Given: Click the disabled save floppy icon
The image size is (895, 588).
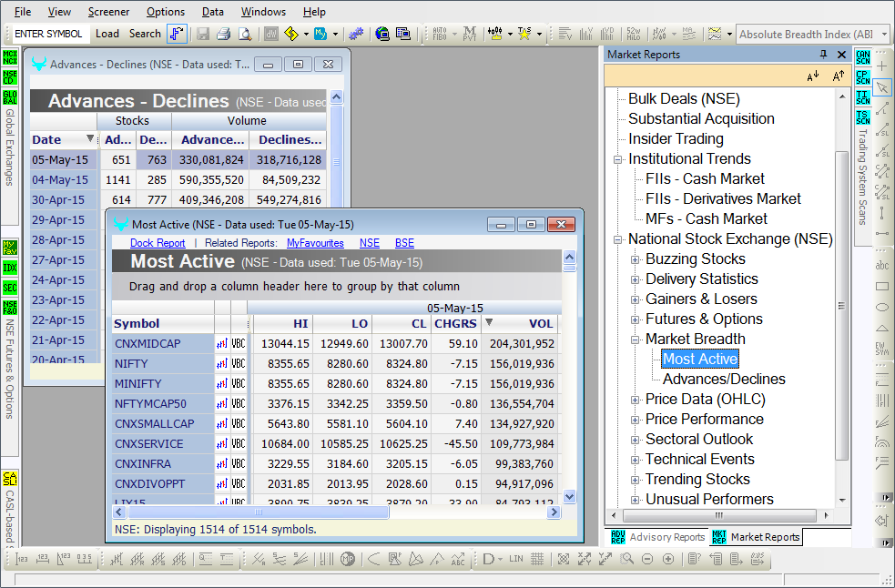Looking at the screenshot, I should click(203, 35).
